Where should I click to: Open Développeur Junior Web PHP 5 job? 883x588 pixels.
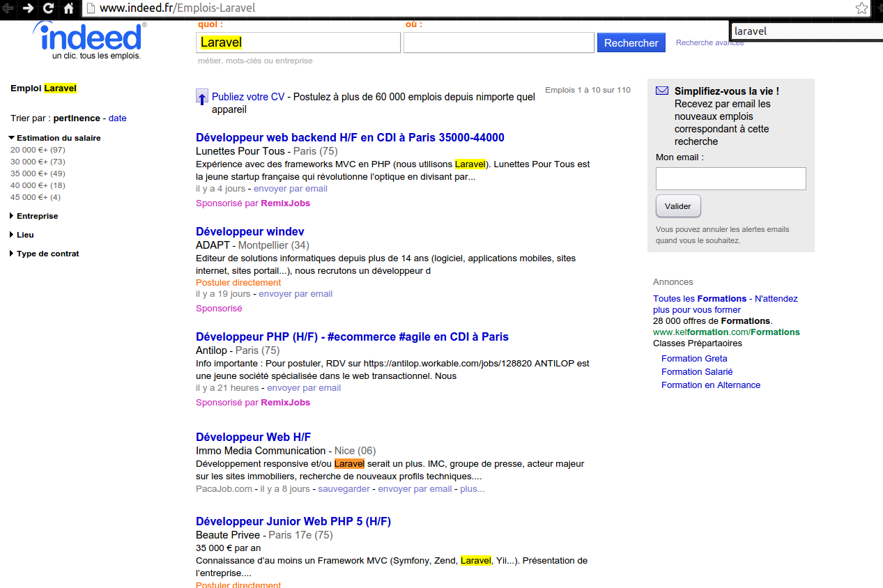pyautogui.click(x=293, y=521)
